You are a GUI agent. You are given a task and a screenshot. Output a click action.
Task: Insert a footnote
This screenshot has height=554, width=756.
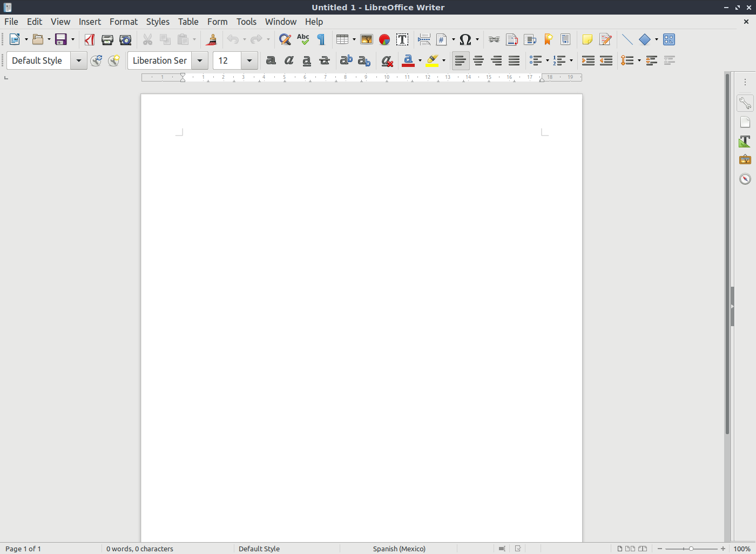pyautogui.click(x=512, y=39)
